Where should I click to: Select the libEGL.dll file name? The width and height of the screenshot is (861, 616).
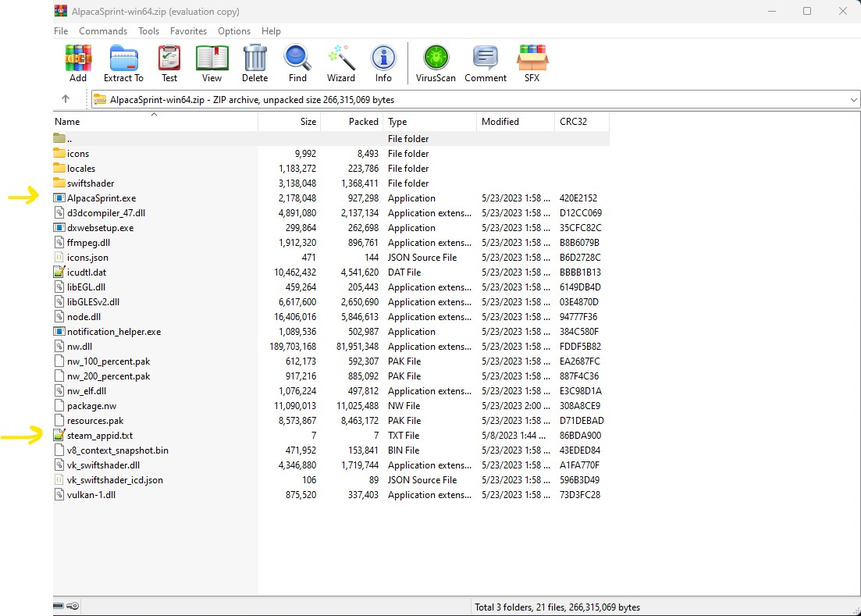click(x=86, y=287)
